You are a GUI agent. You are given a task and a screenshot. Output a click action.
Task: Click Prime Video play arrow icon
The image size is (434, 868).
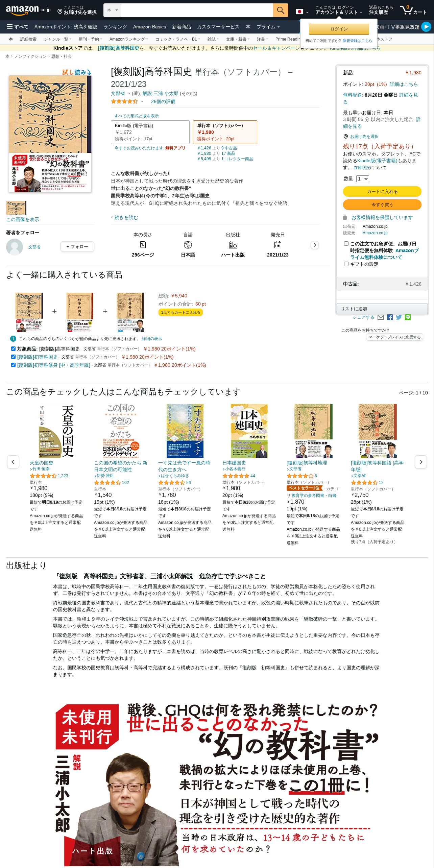[x=426, y=26]
